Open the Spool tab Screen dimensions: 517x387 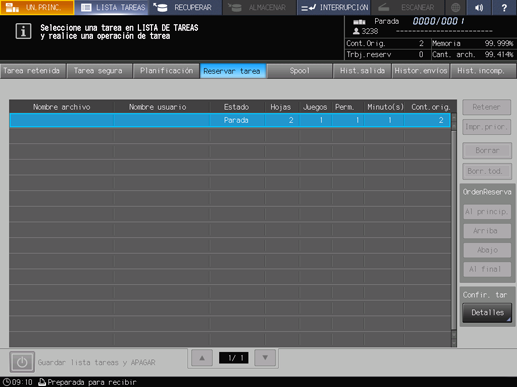[299, 71]
